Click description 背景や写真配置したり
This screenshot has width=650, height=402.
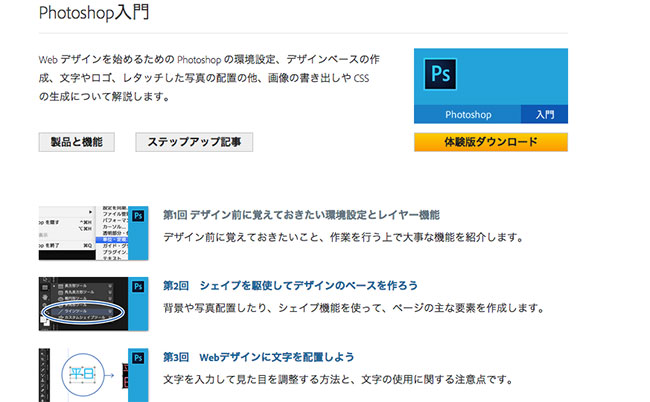point(354,308)
